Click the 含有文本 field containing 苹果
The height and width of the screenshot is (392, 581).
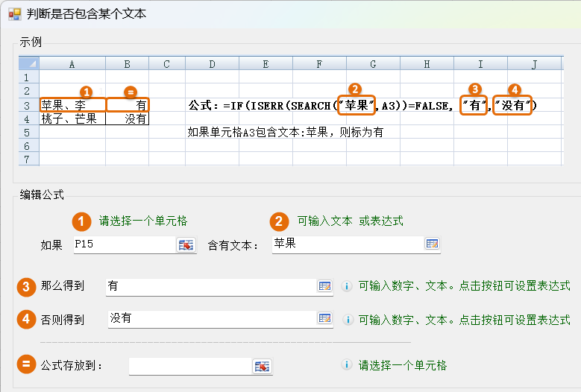pyautogui.click(x=346, y=244)
